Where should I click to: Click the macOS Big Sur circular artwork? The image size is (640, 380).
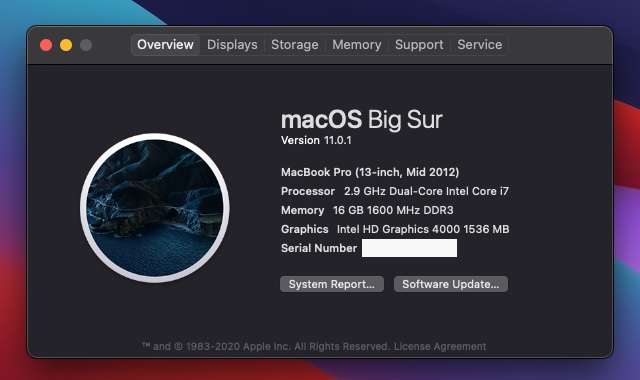155,208
